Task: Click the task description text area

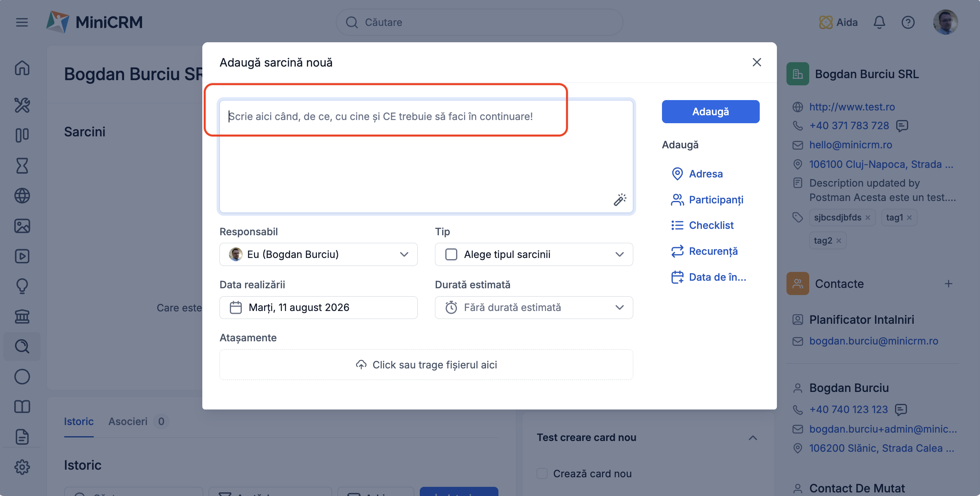Action: coord(426,156)
